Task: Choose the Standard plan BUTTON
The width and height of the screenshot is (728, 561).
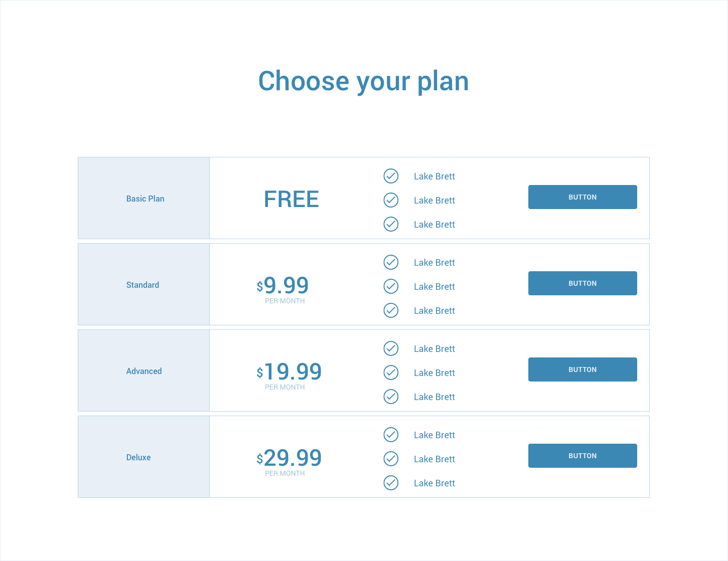Action: [583, 283]
